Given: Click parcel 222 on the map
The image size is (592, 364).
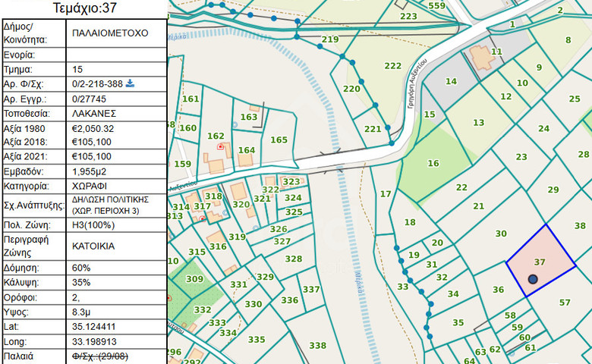Looking at the screenshot, I should point(392,66).
